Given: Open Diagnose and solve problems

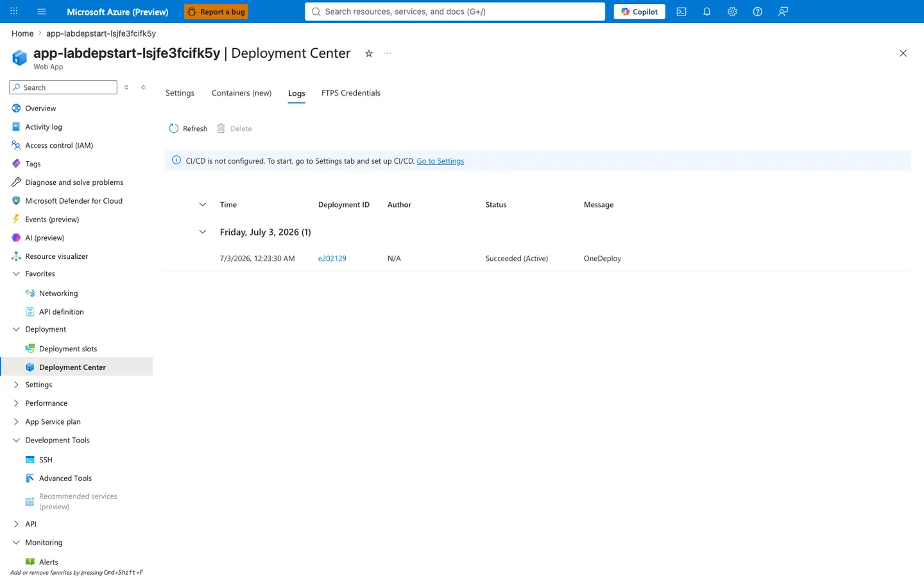Looking at the screenshot, I should click(x=74, y=182).
